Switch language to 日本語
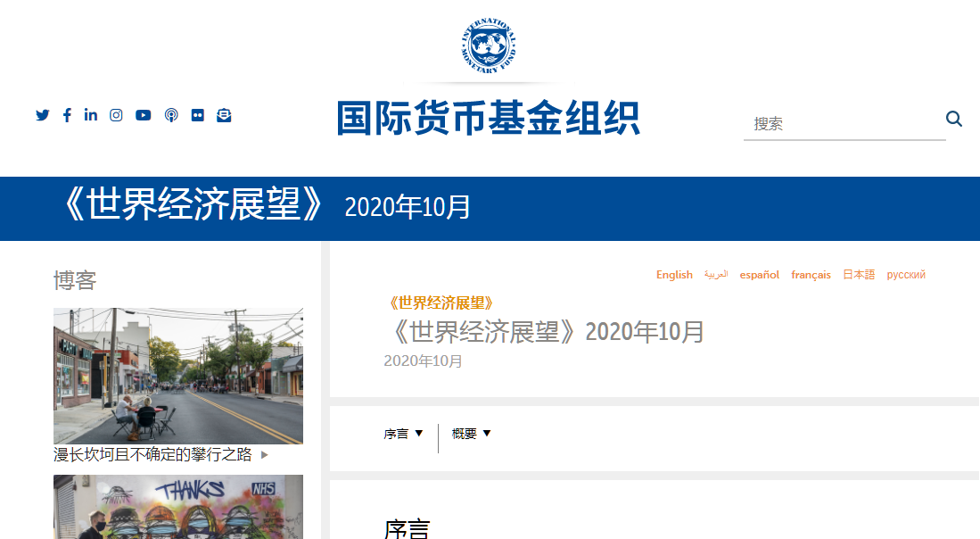The image size is (980, 539). click(x=859, y=275)
